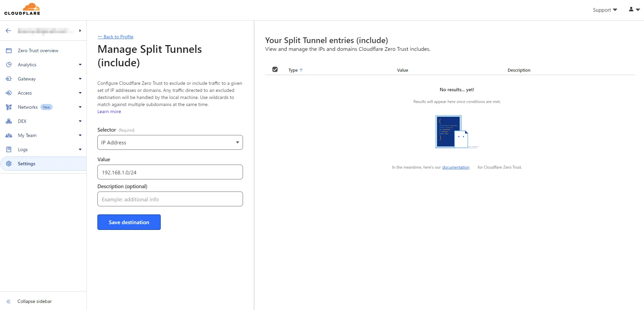This screenshot has width=644, height=310.
Task: Open the documentation link
Action: pyautogui.click(x=456, y=167)
